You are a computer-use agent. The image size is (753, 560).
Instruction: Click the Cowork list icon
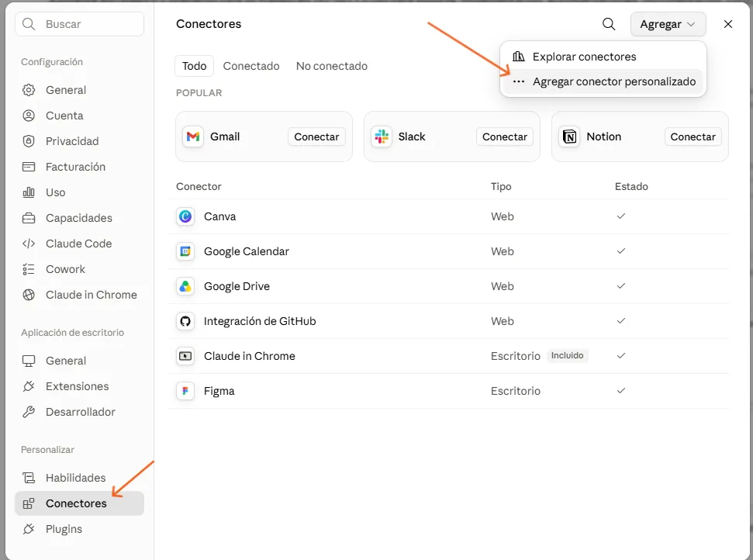click(29, 269)
